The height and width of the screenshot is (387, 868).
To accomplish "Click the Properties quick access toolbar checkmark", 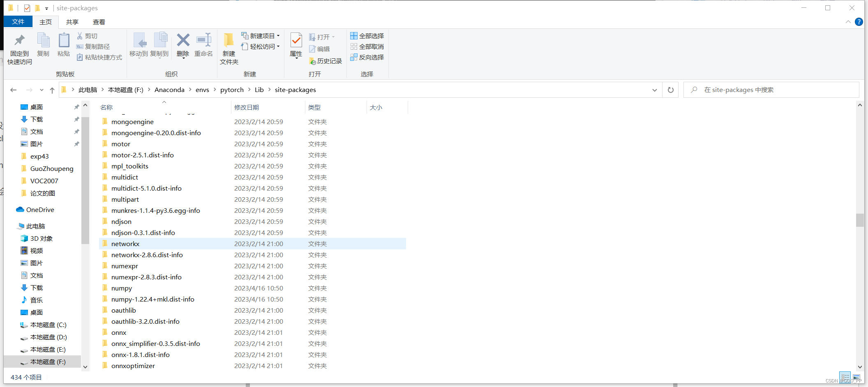I will (27, 8).
